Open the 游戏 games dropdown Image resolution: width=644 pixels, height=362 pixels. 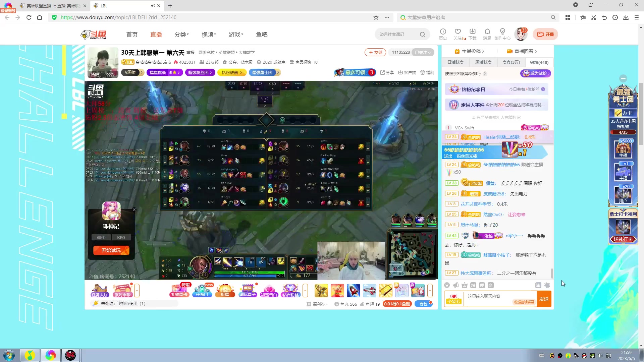pos(236,35)
